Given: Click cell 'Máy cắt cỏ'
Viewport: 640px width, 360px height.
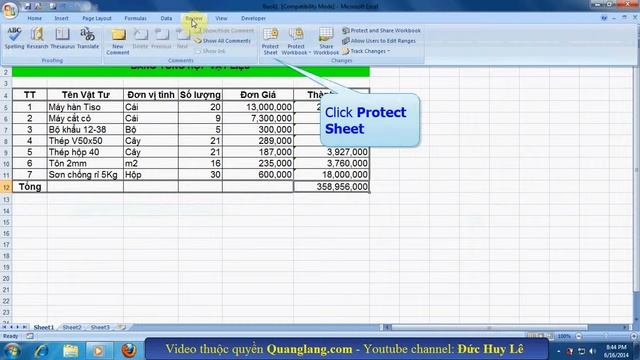Looking at the screenshot, I should (x=85, y=118).
